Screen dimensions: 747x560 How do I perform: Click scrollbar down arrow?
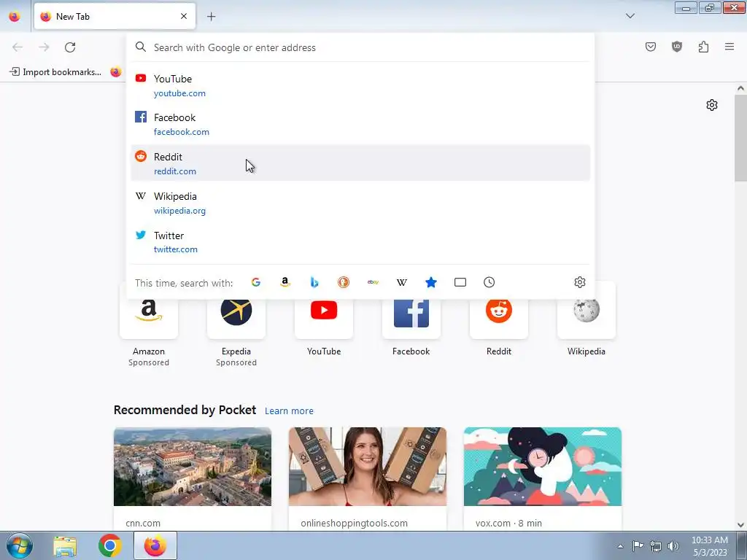pos(741,525)
